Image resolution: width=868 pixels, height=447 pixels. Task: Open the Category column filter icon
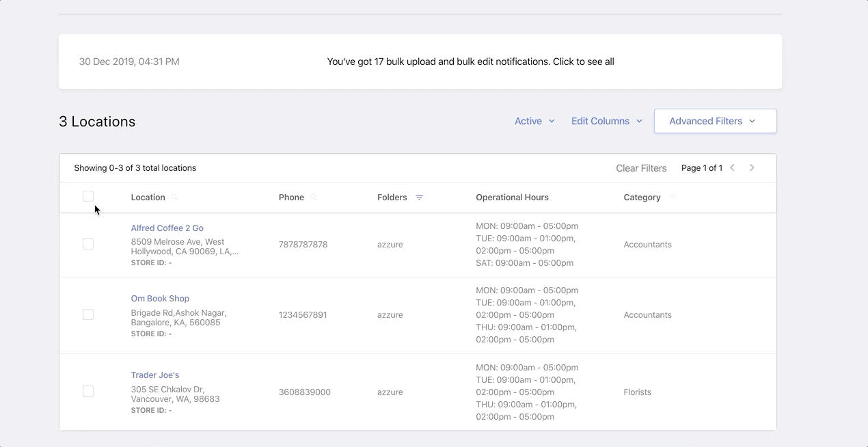click(673, 197)
